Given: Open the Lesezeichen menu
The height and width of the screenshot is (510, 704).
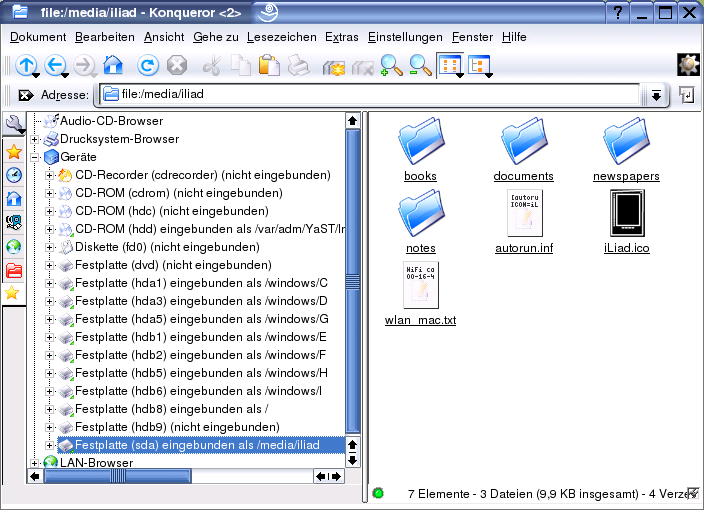Looking at the screenshot, I should 282,37.
